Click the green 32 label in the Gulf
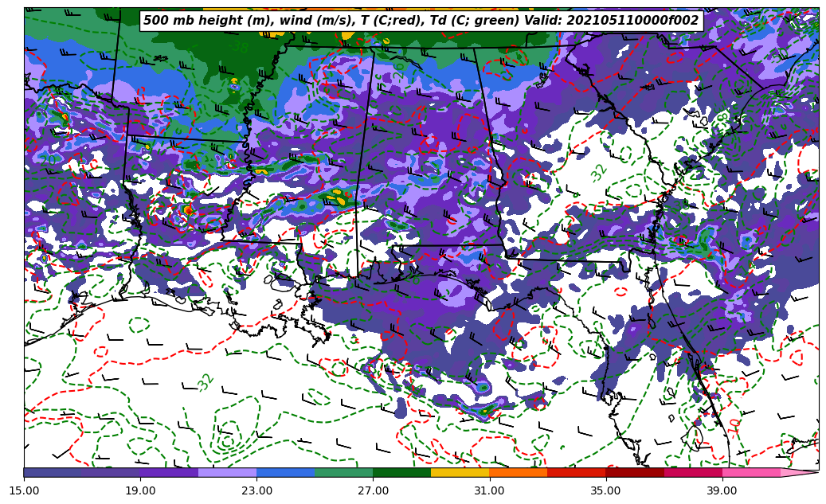Viewport: 826px width, 504px height. (x=206, y=382)
